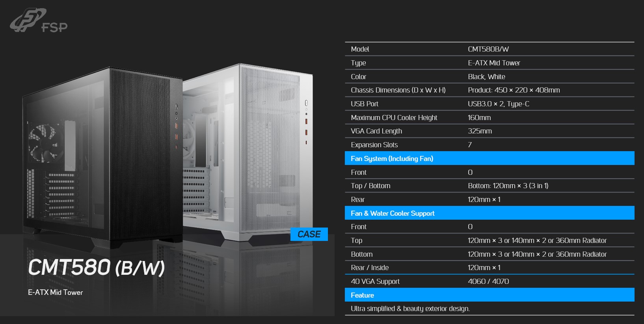Click '120mm × 1' in Rear / Inside row
This screenshot has width=644, height=324.
pos(484,268)
